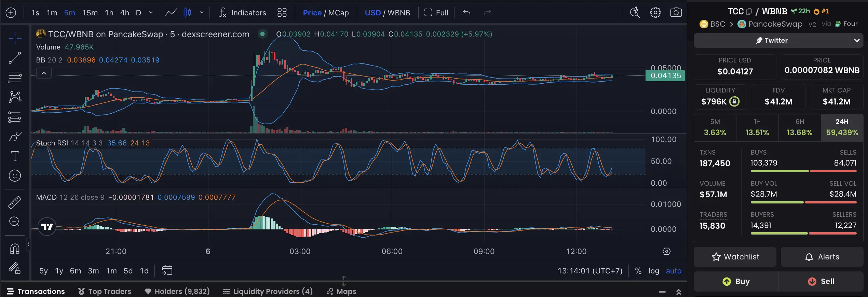
Task: Click the redo arrow
Action: pos(487,13)
